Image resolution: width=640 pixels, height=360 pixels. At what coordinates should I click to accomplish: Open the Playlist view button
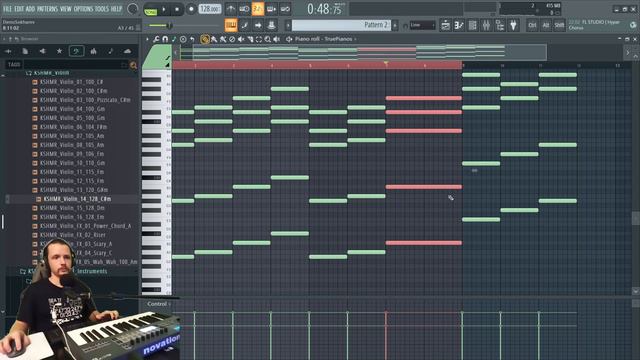click(446, 25)
